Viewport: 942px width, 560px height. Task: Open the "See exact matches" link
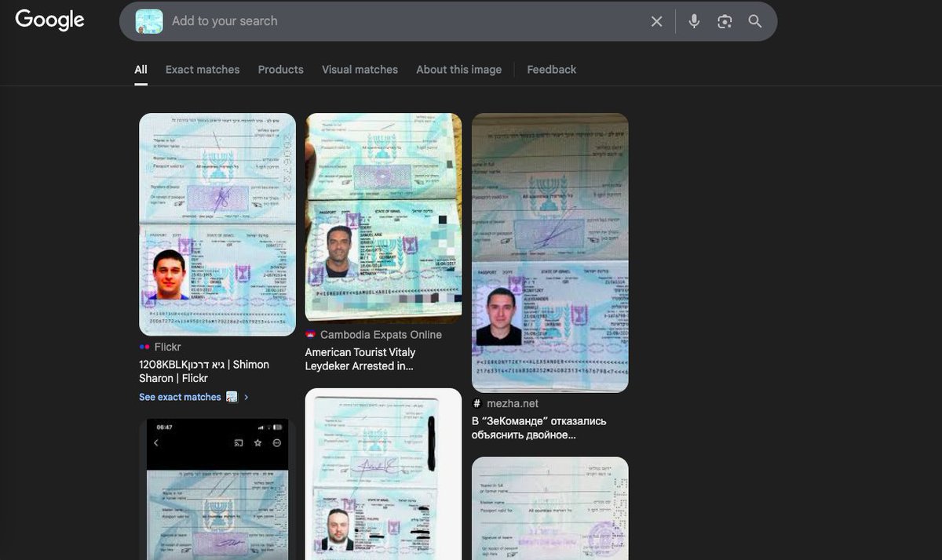(180, 397)
